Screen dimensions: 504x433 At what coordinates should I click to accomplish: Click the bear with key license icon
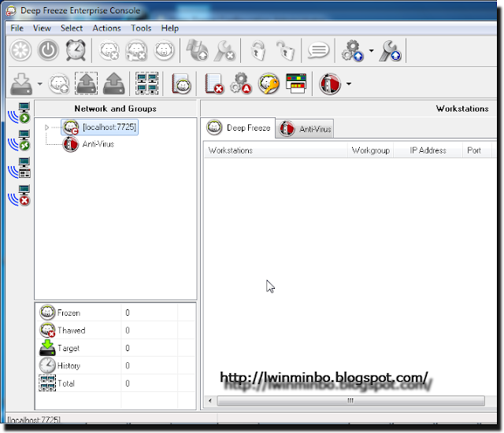point(269,83)
